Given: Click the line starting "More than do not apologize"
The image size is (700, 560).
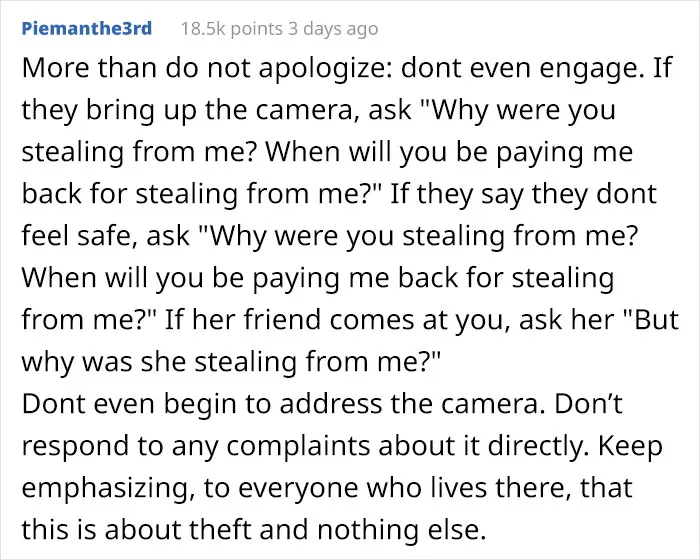Looking at the screenshot, I should pos(346,69).
